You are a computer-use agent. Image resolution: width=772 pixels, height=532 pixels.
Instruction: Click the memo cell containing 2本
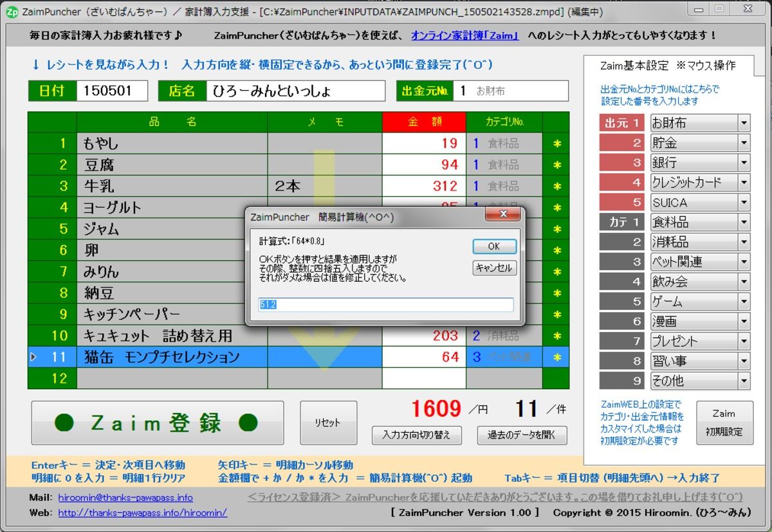click(x=325, y=186)
